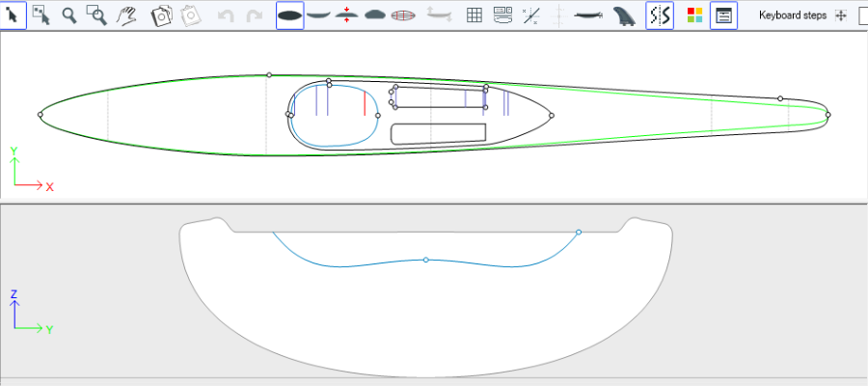
Task: Activate the magnifier zoom tool
Action: (x=69, y=15)
